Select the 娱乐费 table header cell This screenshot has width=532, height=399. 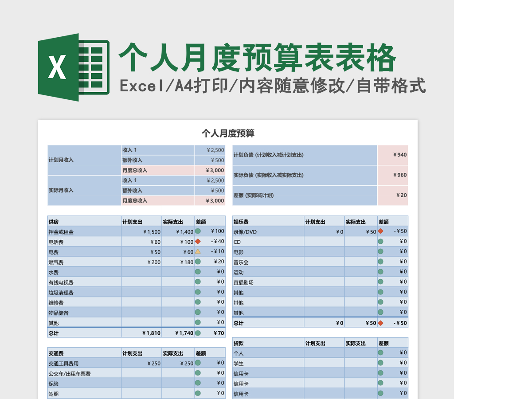click(x=268, y=221)
